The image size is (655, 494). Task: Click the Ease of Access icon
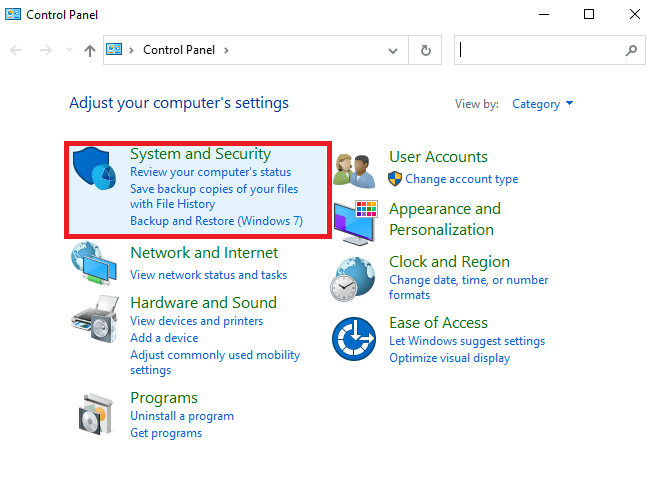coord(354,339)
